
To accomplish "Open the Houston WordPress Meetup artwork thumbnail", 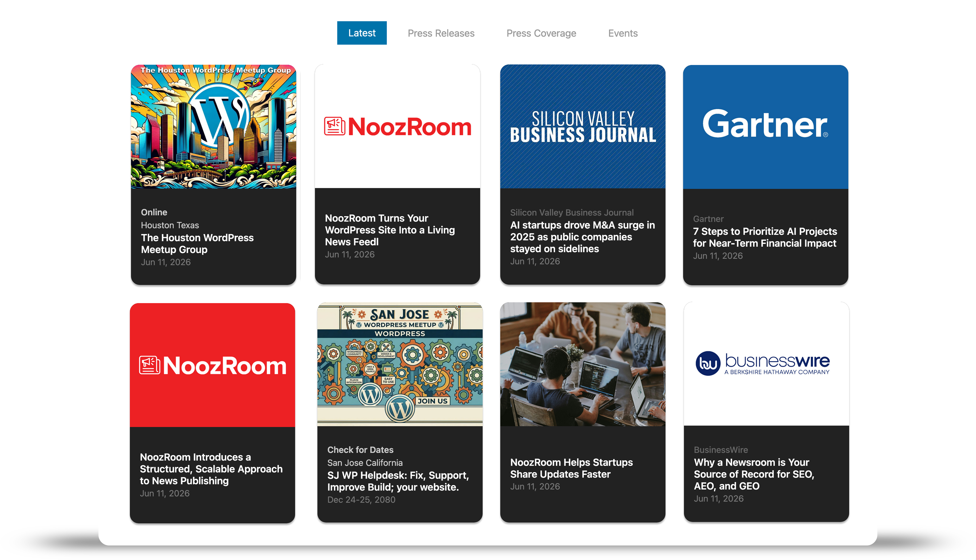I will coord(213,127).
